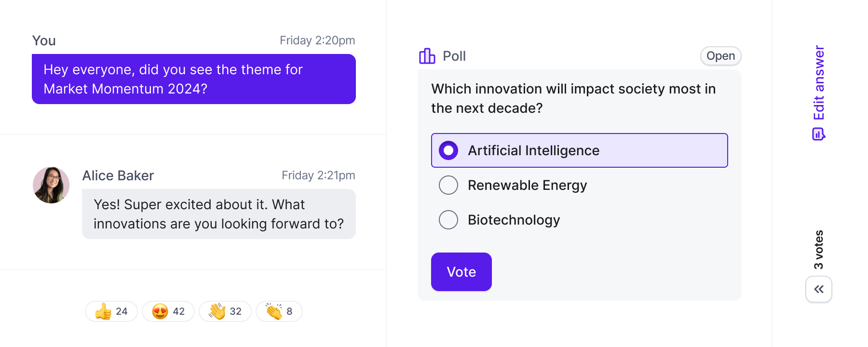Click the poll bar chart icon
Screen dimensions: 868x347
[427, 56]
